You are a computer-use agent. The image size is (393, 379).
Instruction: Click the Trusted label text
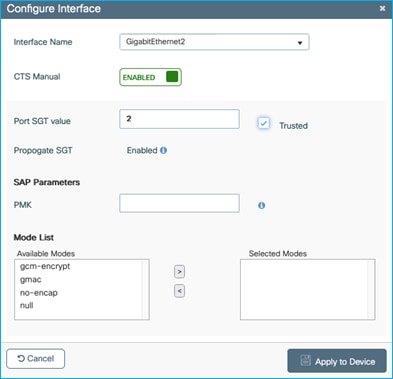(293, 126)
